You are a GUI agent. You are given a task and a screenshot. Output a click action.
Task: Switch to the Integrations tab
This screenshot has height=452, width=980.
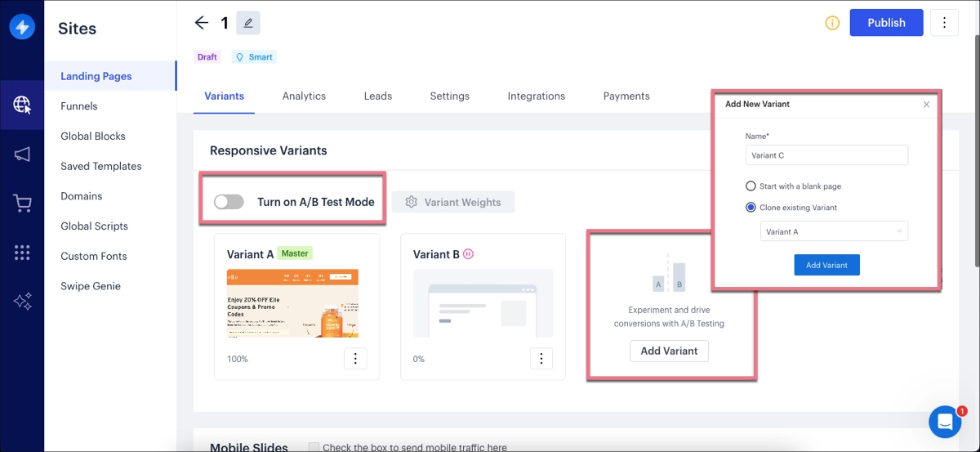click(x=536, y=96)
